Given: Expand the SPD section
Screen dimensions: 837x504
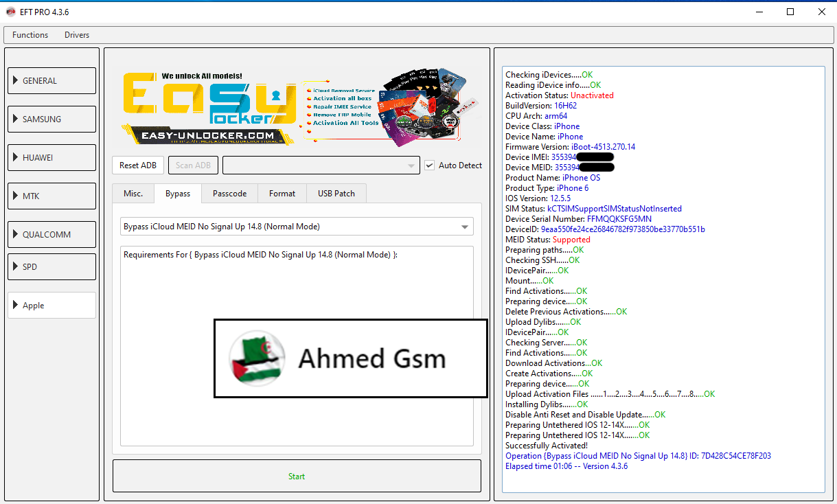Looking at the screenshot, I should (51, 266).
